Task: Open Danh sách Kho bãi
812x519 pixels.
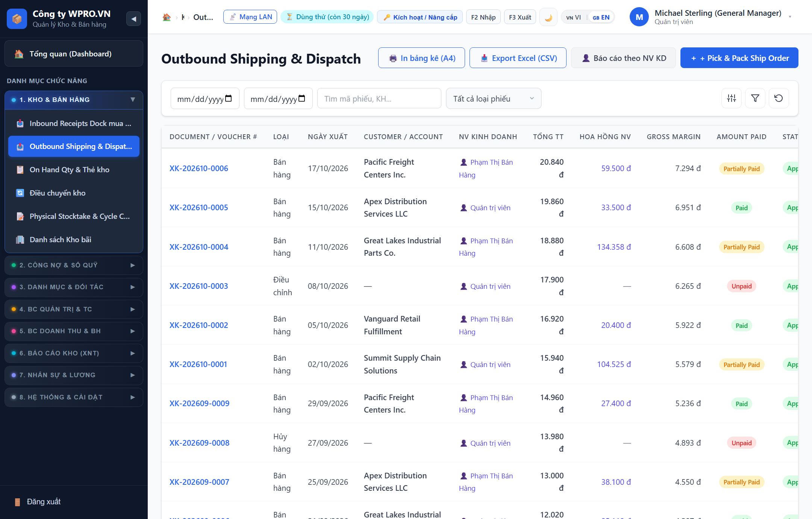Action: (74, 240)
